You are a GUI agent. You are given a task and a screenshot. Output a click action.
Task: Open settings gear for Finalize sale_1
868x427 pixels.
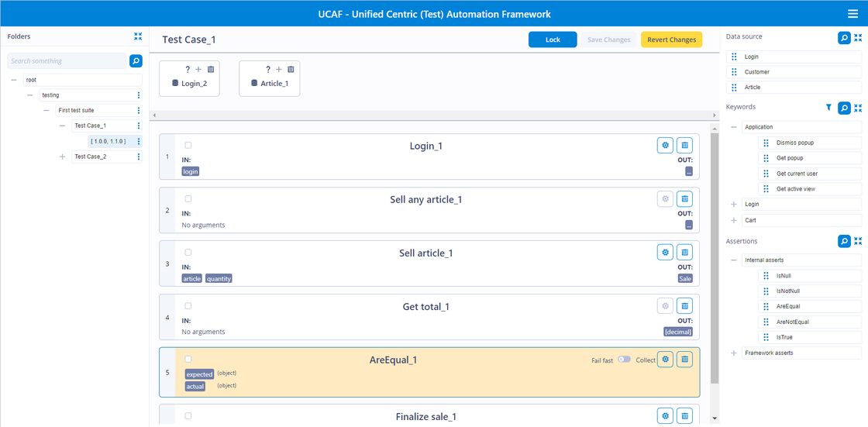point(666,415)
